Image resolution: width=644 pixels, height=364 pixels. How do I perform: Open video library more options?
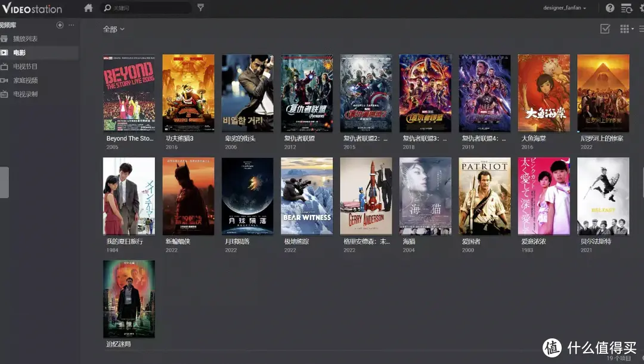(x=72, y=25)
